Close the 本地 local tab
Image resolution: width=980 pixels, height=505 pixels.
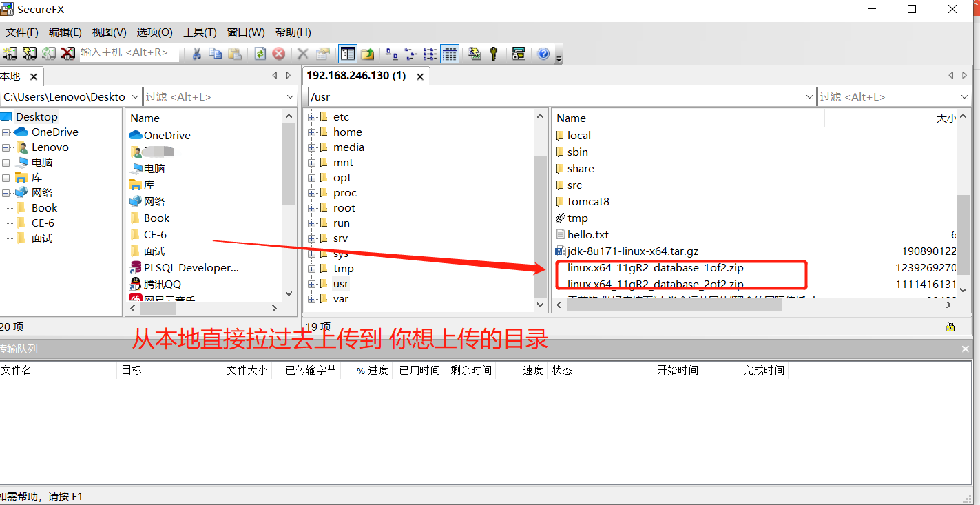coord(33,76)
